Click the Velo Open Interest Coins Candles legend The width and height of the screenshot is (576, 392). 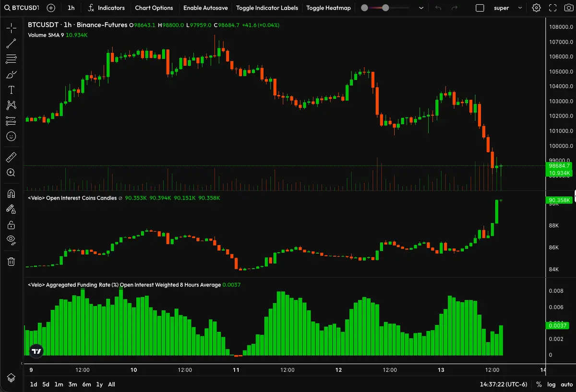coord(72,198)
